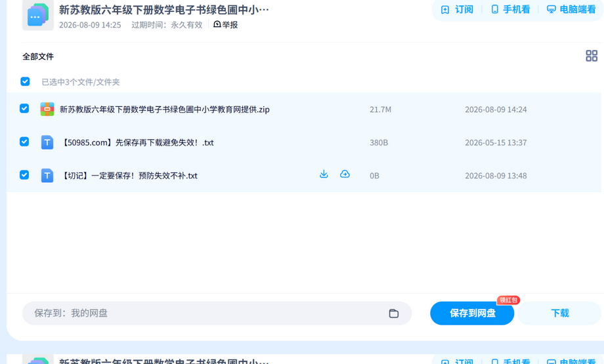Uncheck the 【切记】 txt file checkbox

point(24,174)
